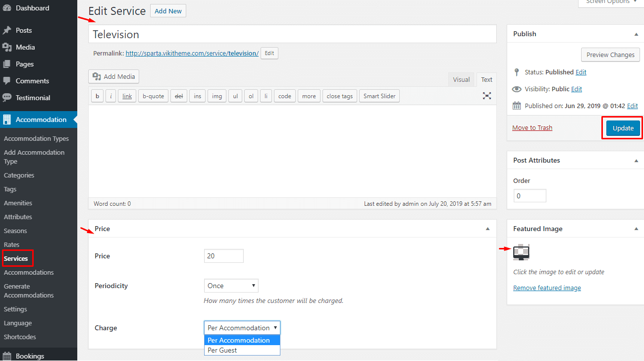
Task: Select Per Guest charge option
Action: coord(222,350)
